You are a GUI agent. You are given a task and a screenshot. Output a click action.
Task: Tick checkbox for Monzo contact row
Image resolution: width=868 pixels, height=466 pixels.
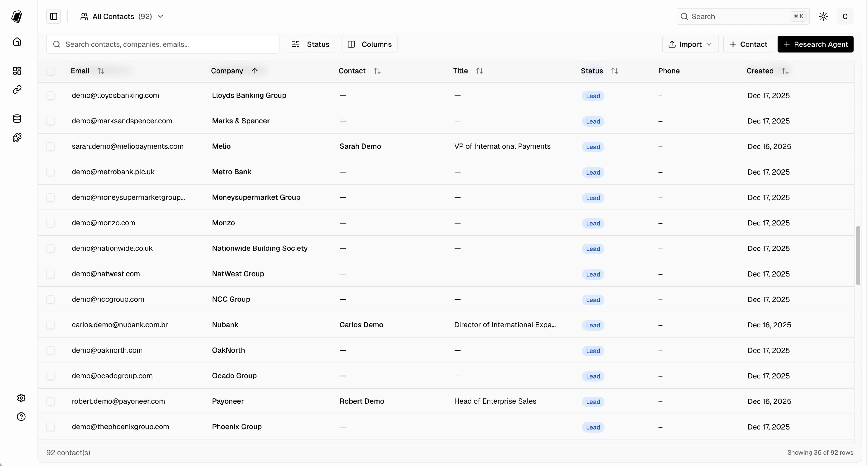pos(51,223)
